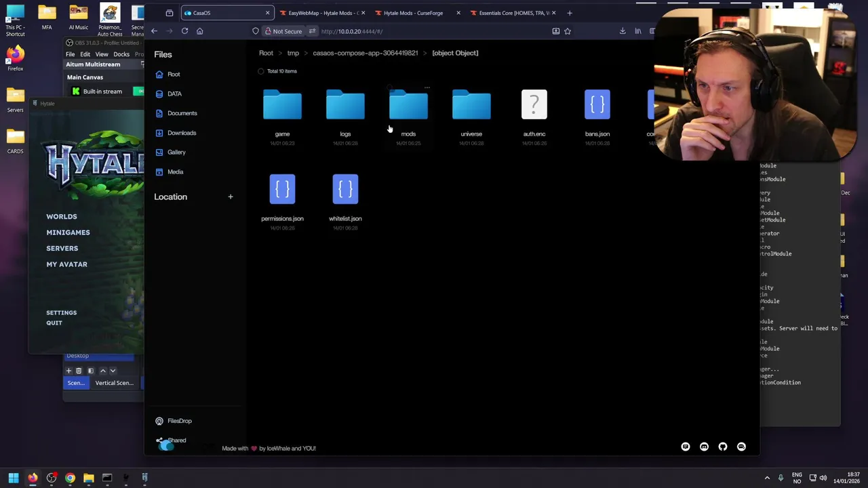
Task: Close the CasaOS browser tab
Action: point(267,13)
